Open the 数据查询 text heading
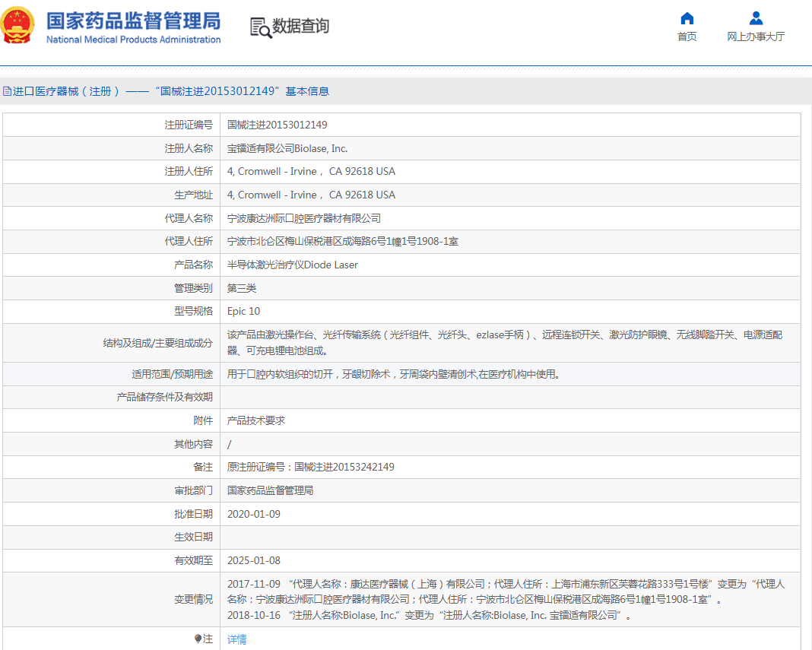812x650 pixels. 301,27
